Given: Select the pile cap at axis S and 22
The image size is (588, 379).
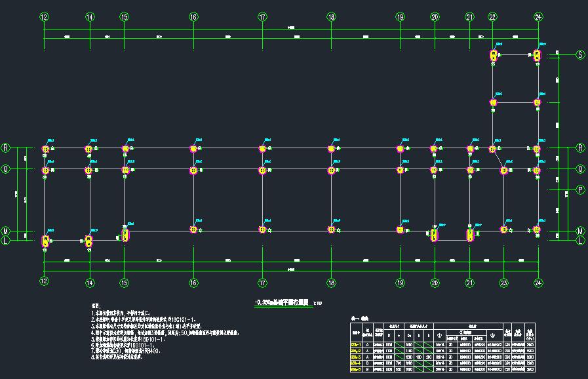Looking at the screenshot, I should click(x=493, y=56).
